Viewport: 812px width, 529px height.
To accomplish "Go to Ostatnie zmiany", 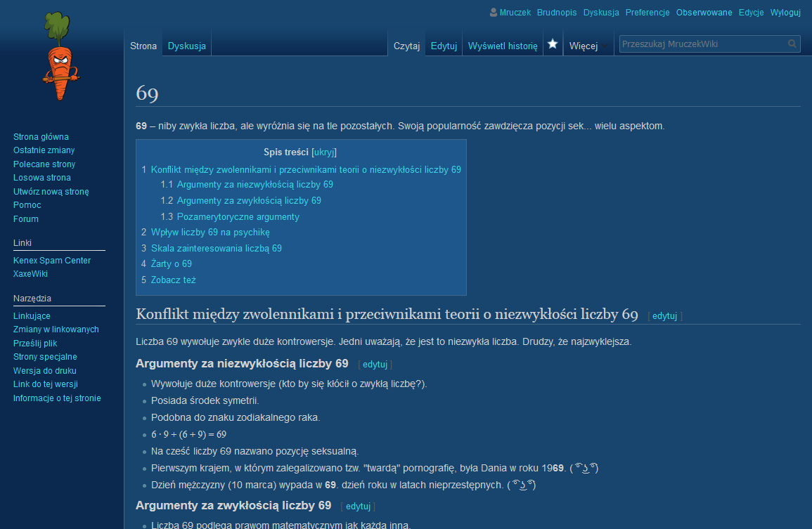I will coord(44,150).
